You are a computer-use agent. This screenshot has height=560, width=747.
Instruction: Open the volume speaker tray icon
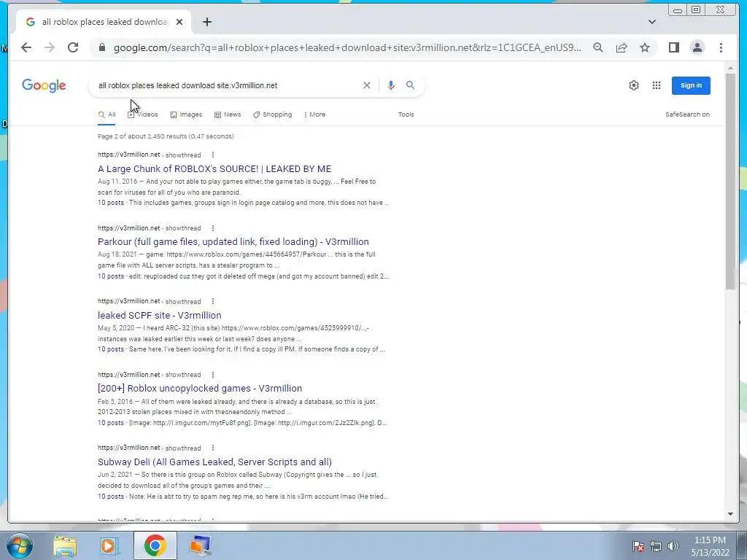673,546
